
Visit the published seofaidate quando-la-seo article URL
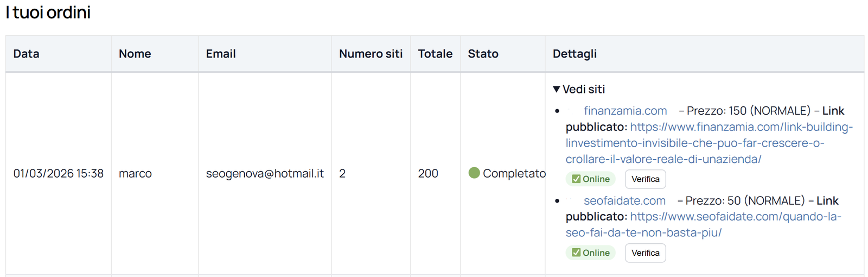(703, 225)
